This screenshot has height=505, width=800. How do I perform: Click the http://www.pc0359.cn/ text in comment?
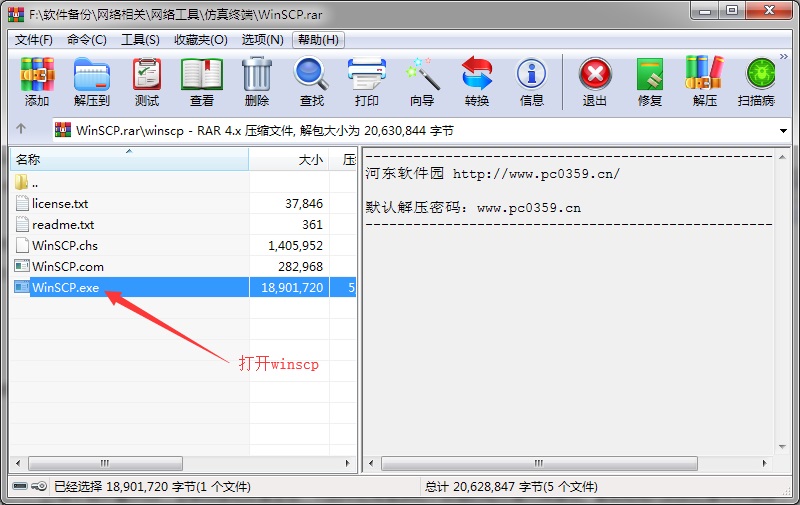[x=536, y=174]
